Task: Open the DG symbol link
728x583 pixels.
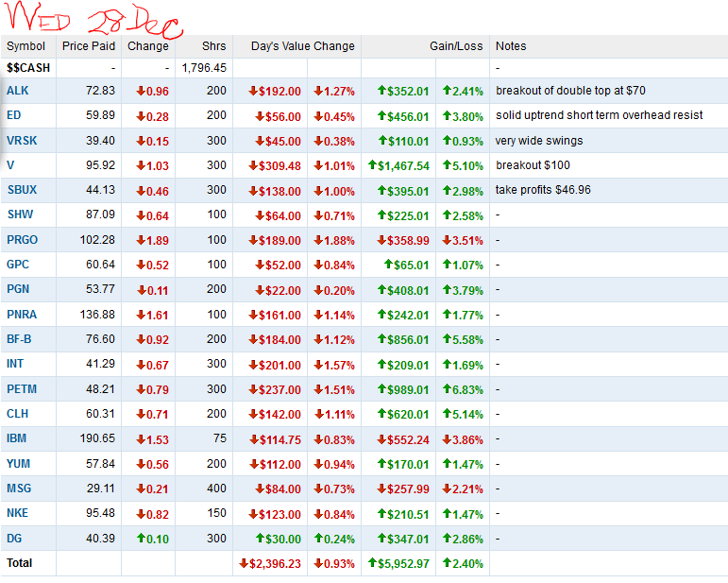Action: (x=14, y=539)
